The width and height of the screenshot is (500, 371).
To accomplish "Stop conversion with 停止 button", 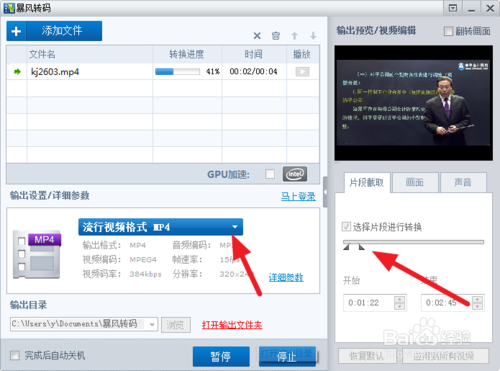I will click(x=287, y=356).
